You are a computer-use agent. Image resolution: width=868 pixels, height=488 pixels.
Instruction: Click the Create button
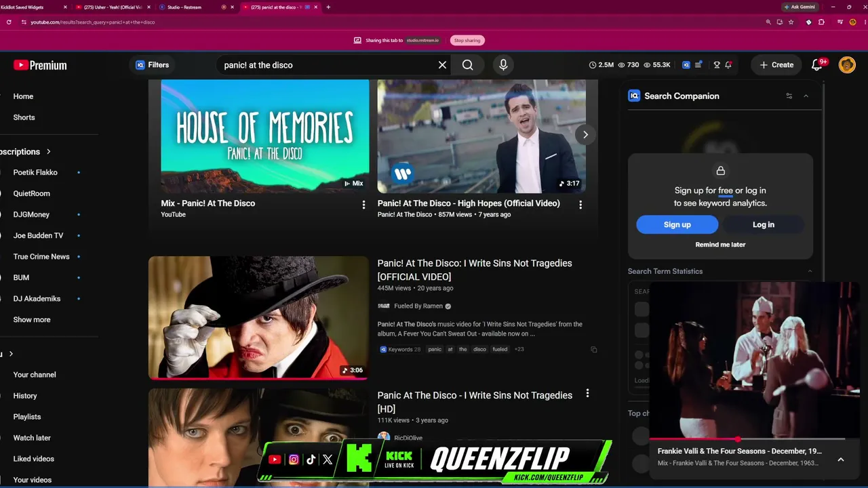click(x=776, y=65)
